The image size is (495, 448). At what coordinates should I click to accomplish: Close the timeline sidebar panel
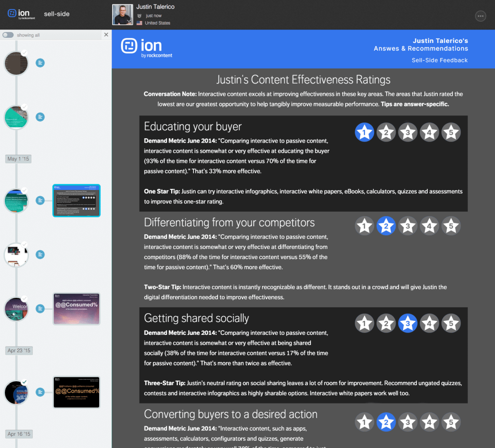[106, 35]
